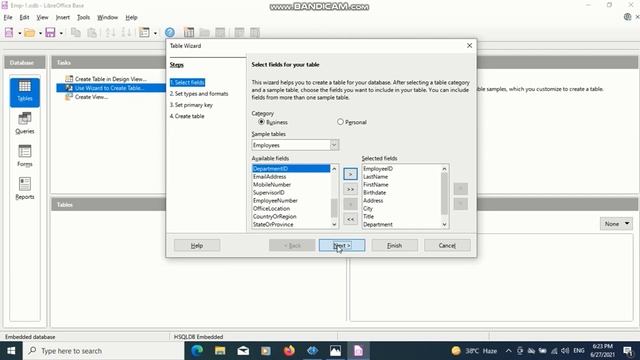Click the Save toolbar icon

50,33
